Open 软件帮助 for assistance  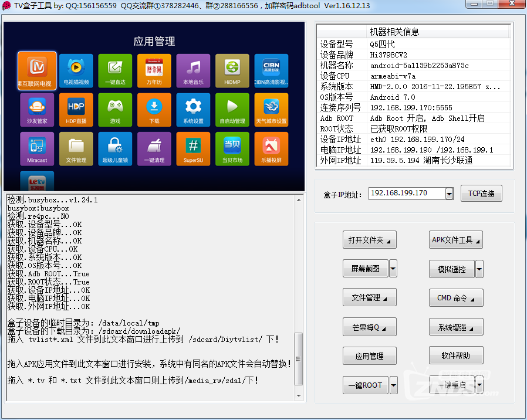tap(455, 355)
